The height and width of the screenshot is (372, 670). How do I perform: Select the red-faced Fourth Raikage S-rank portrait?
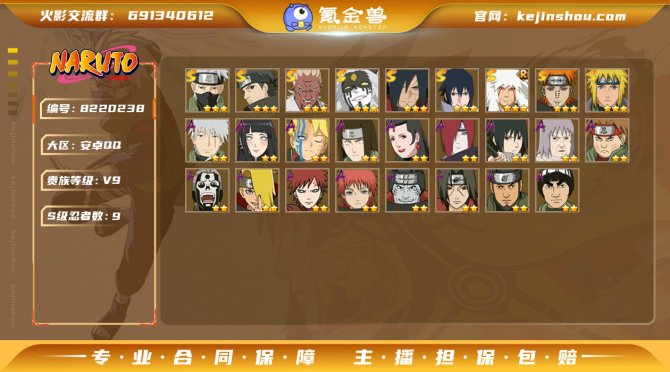pyautogui.click(x=307, y=91)
